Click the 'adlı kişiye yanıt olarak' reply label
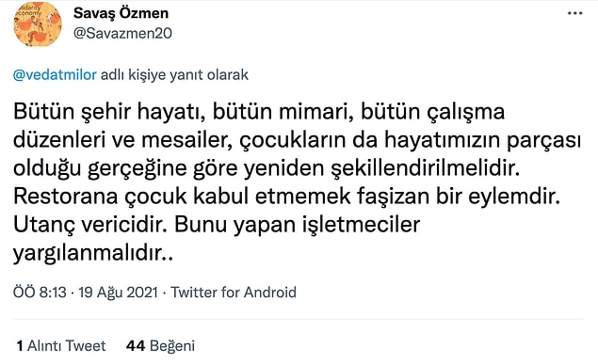This screenshot has height=364, width=598. pyautogui.click(x=174, y=75)
